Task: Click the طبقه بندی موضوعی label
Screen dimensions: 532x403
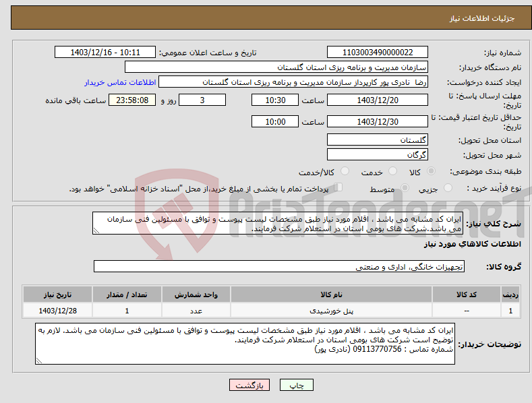Action: point(485,171)
